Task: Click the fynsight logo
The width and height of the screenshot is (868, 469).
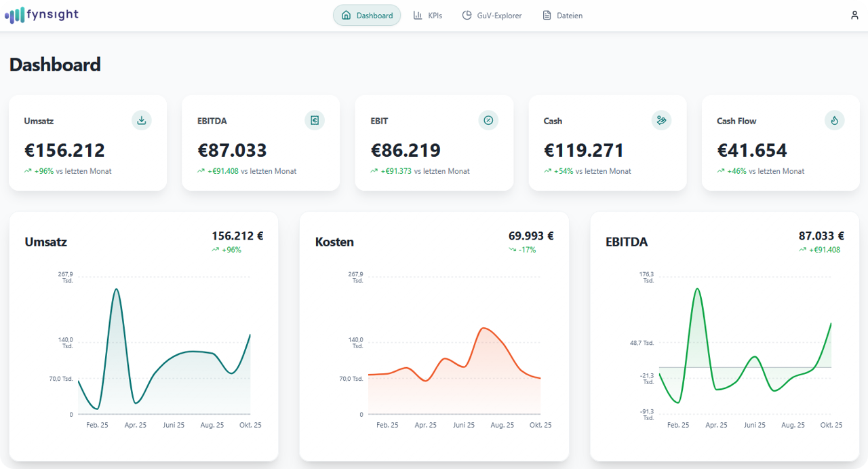Action: (x=41, y=15)
